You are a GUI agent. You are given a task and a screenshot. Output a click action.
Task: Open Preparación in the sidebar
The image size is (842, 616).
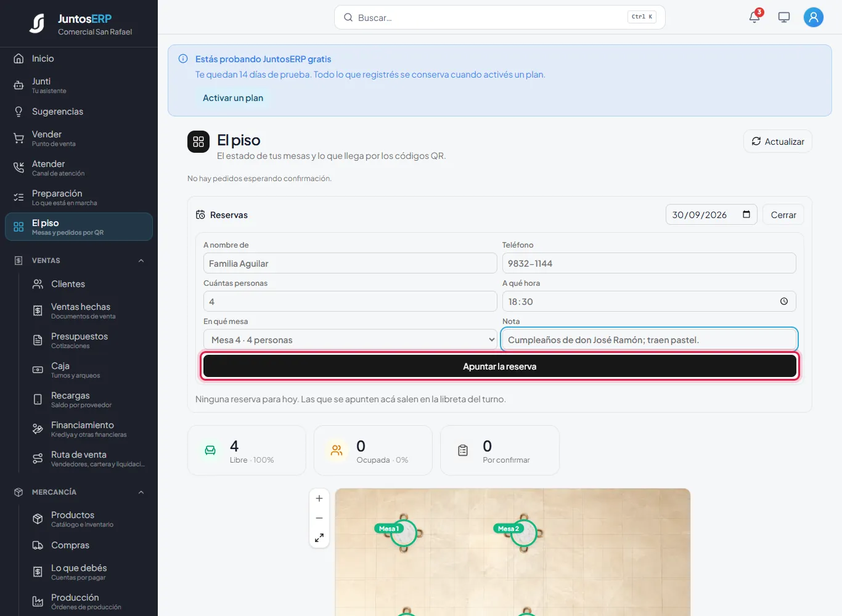pyautogui.click(x=79, y=197)
